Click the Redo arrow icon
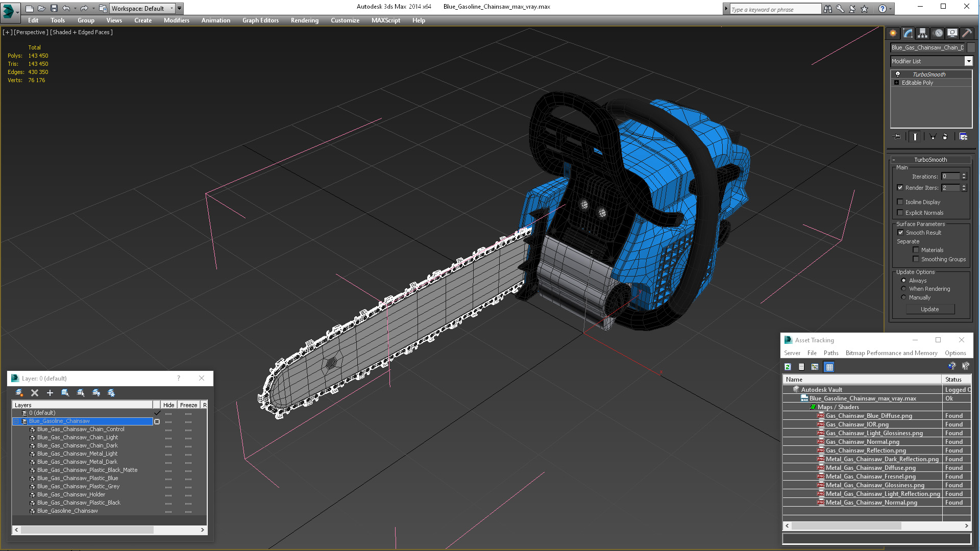This screenshot has height=551, width=980. pos(84,8)
